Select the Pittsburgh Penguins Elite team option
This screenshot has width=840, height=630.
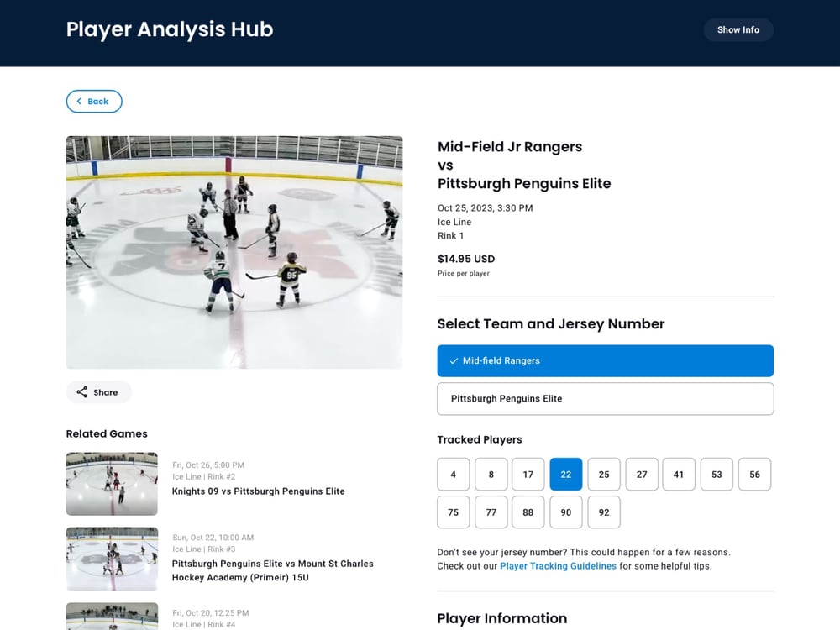point(606,398)
